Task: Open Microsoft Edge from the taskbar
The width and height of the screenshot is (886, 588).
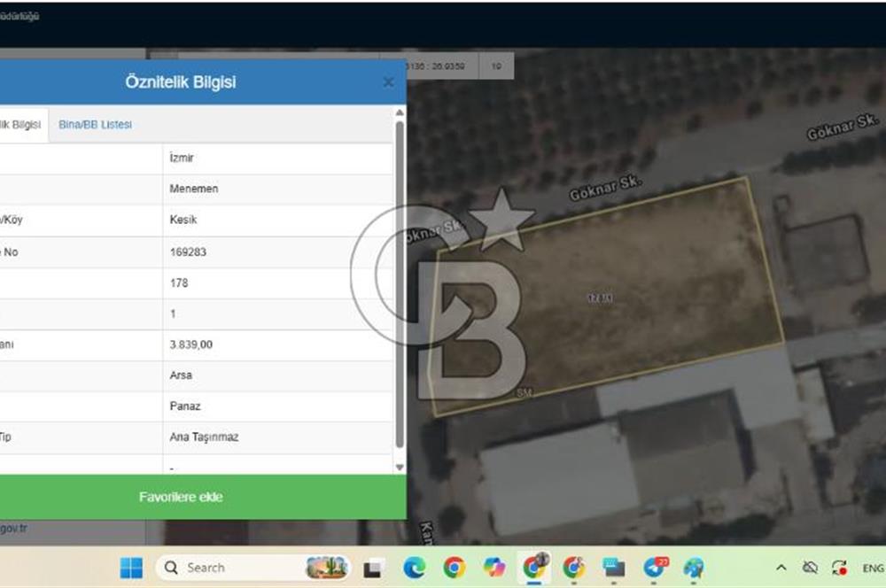Action: tap(414, 568)
